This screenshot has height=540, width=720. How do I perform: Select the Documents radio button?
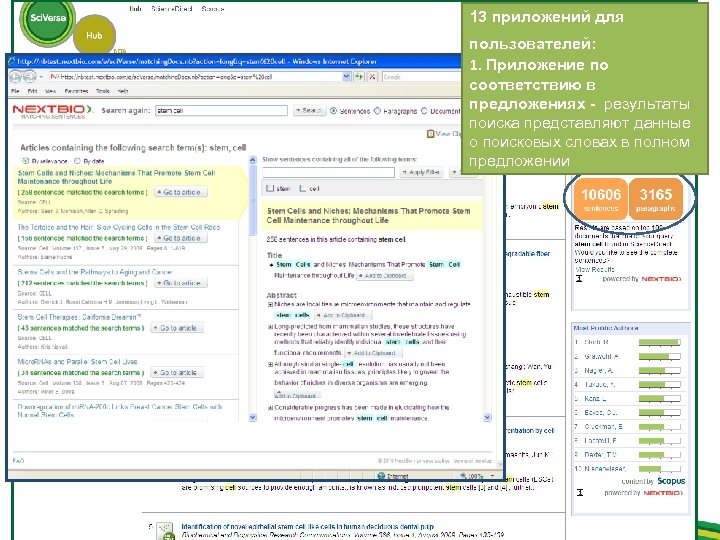pos(424,111)
